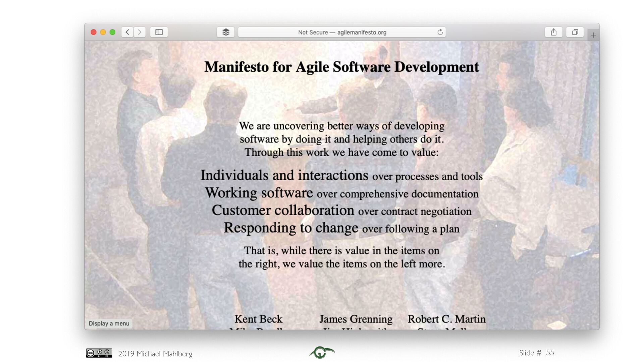Click the 2019 Michael Mahlberg footer text

click(155, 354)
